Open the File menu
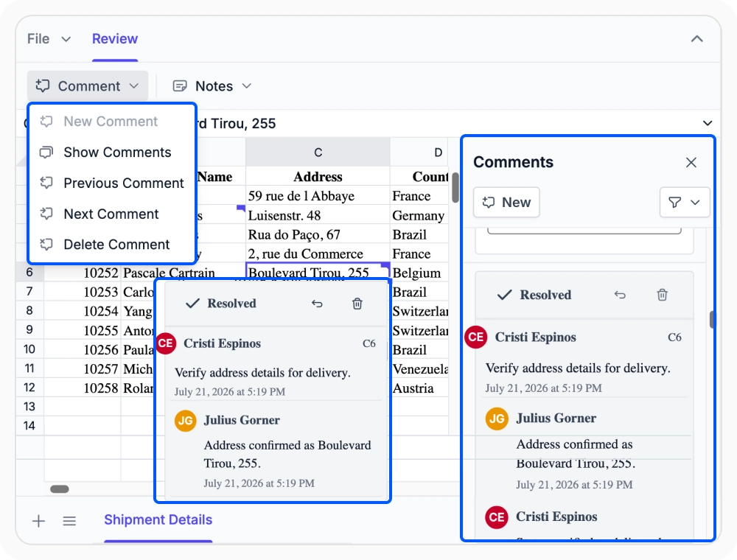 coord(49,38)
